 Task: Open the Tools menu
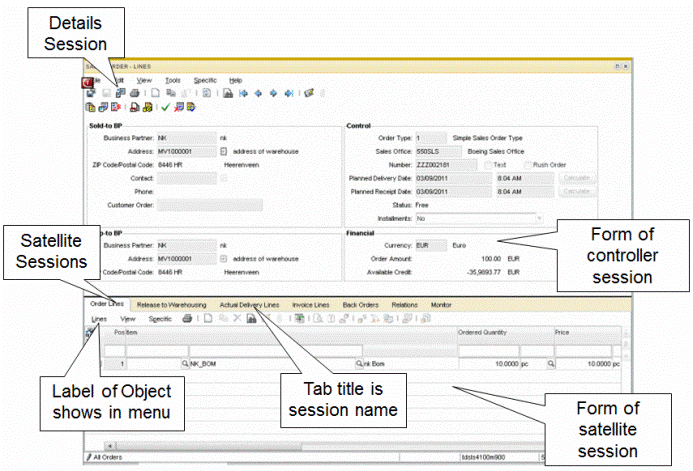point(173,79)
